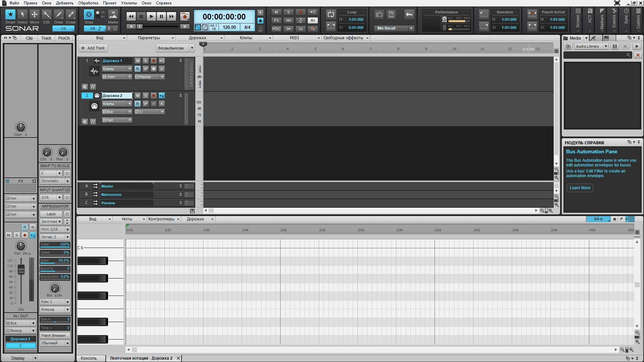Toggle the 2x oversampling button
Image resolution: width=644 pixels, height=362 pixels.
(x=301, y=29)
